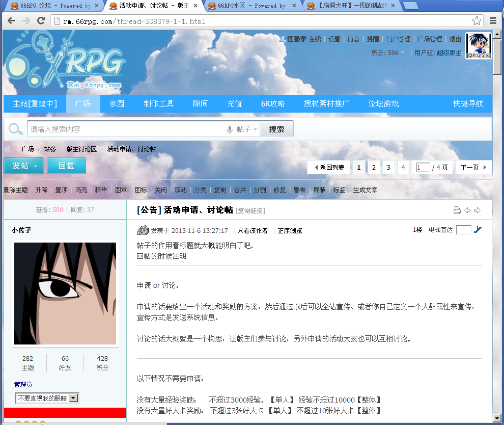Go to previous thread arrow icon
This screenshot has width=504, height=425.
[467, 210]
